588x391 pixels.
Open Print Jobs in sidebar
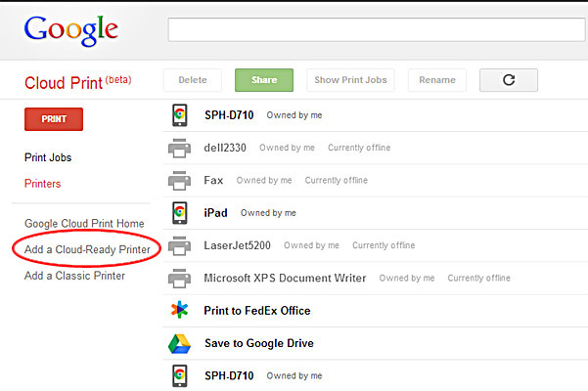click(48, 157)
